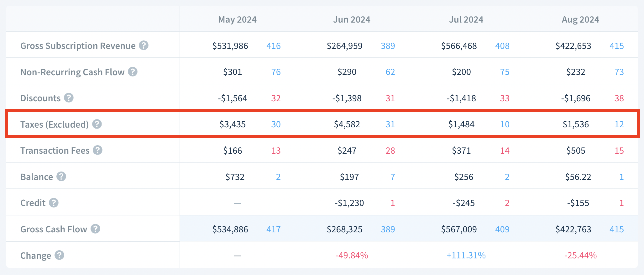
Task: Open May 2024 subscription count 416
Action: (x=273, y=46)
